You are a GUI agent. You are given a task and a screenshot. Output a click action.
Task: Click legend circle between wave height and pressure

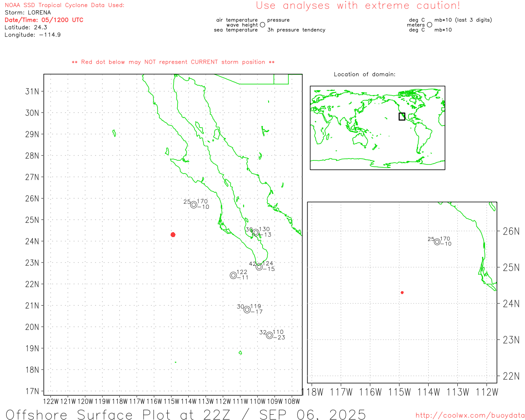(x=262, y=25)
